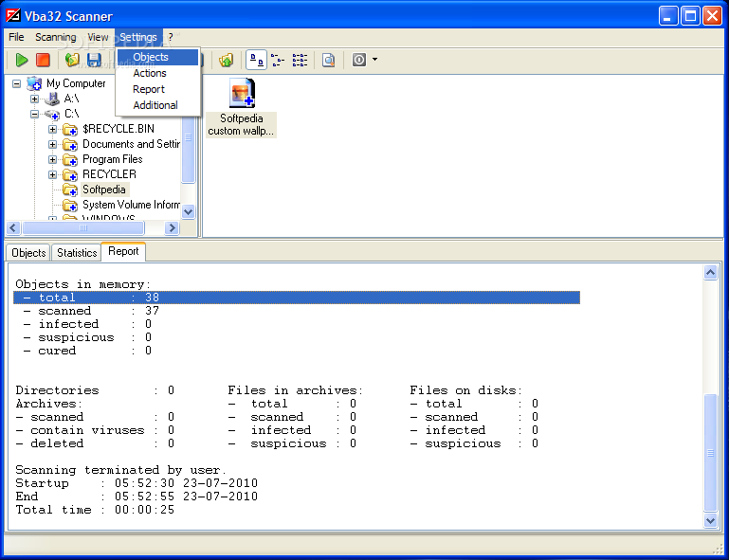Click the folder up arrow icon
Image resolution: width=729 pixels, height=560 pixels.
pyautogui.click(x=227, y=60)
